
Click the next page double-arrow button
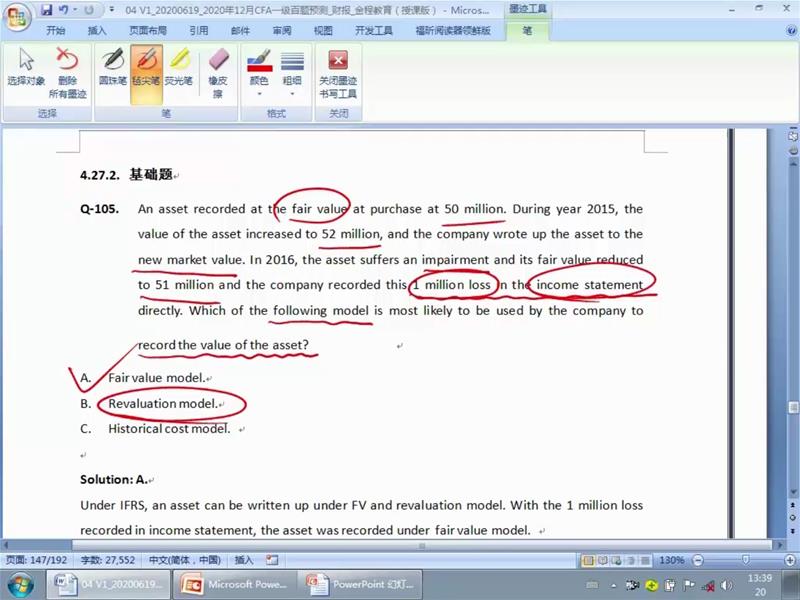coord(793,531)
